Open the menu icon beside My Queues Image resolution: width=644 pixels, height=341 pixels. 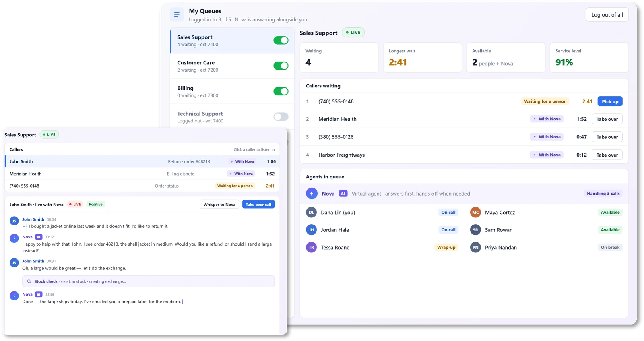[x=177, y=15]
